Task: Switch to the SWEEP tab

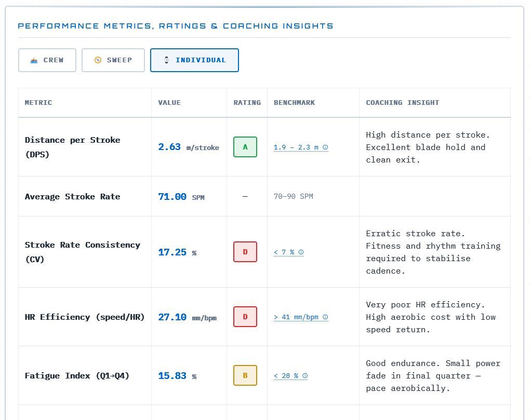Action: point(113,60)
